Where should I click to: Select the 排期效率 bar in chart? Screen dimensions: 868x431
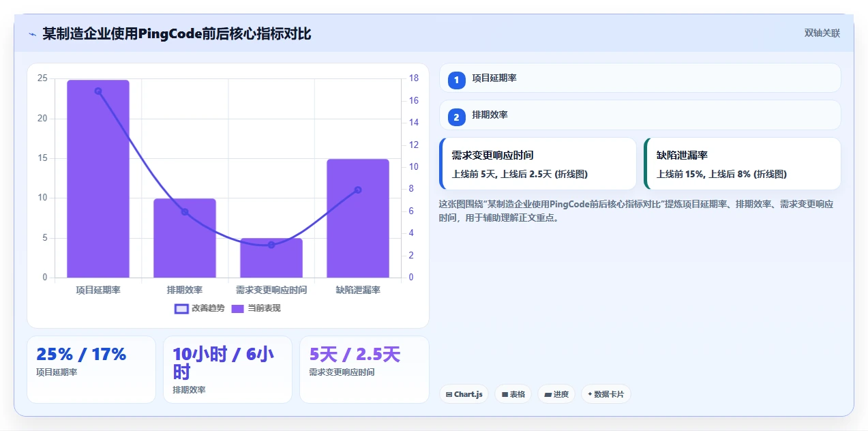click(185, 238)
